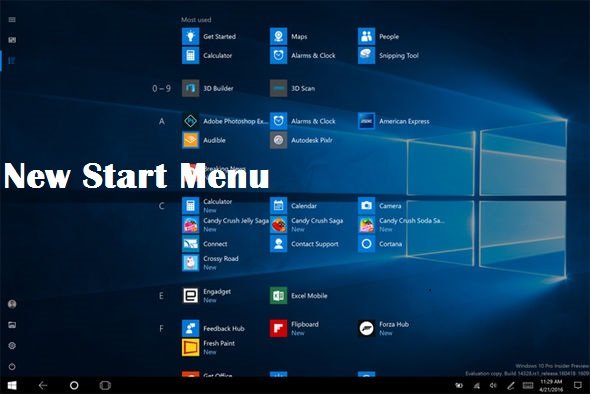Launch the Snipping Tool
Image resolution: width=590 pixels, height=394 pixels.
[x=388, y=55]
